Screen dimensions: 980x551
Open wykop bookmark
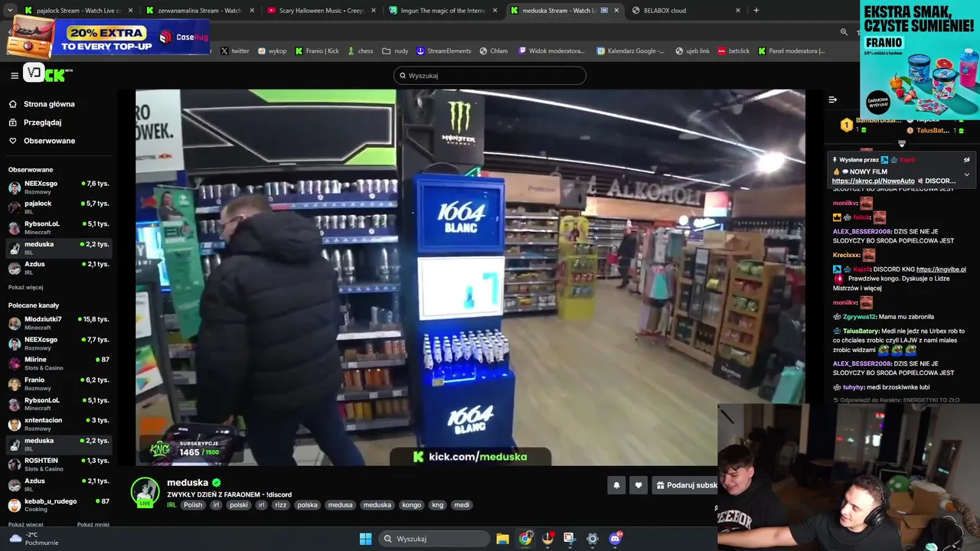(x=273, y=51)
